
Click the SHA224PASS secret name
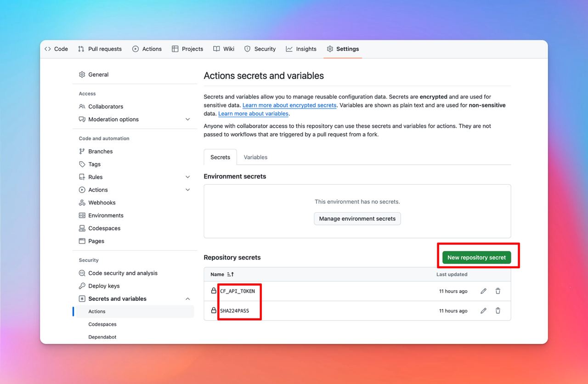[x=235, y=311]
